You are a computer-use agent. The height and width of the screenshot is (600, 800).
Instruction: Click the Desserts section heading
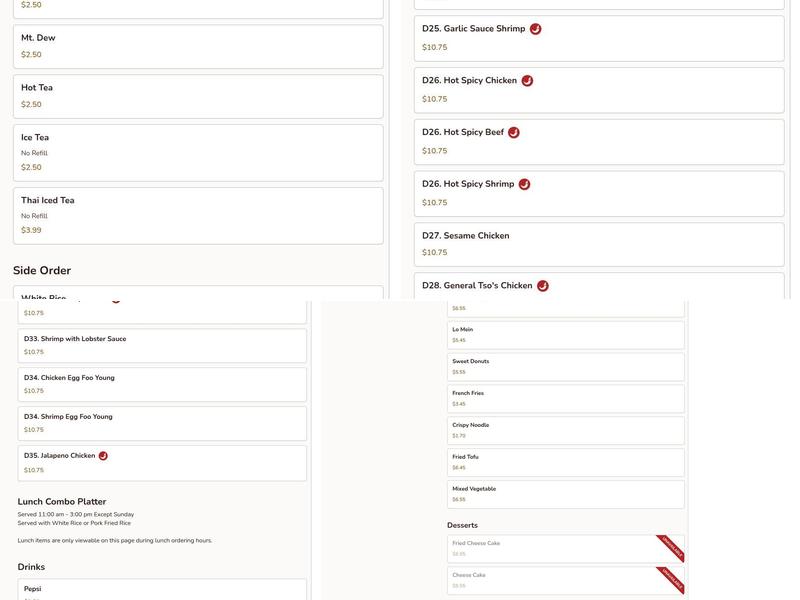[462, 525]
